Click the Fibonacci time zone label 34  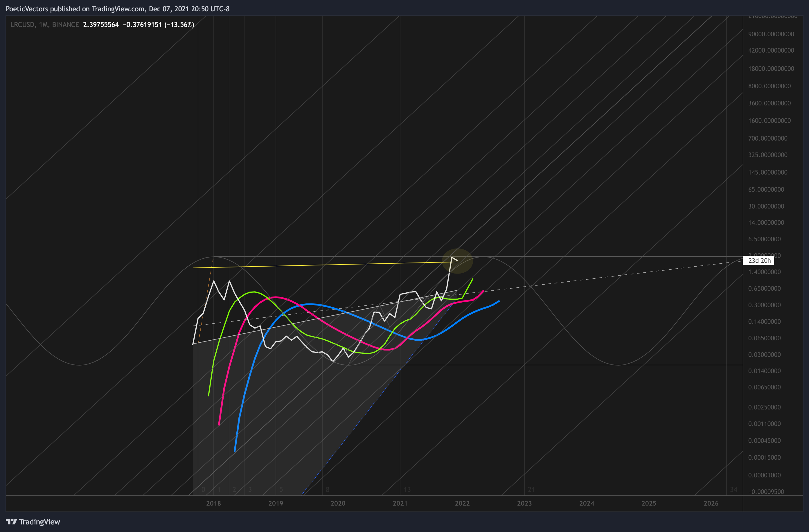click(x=734, y=490)
